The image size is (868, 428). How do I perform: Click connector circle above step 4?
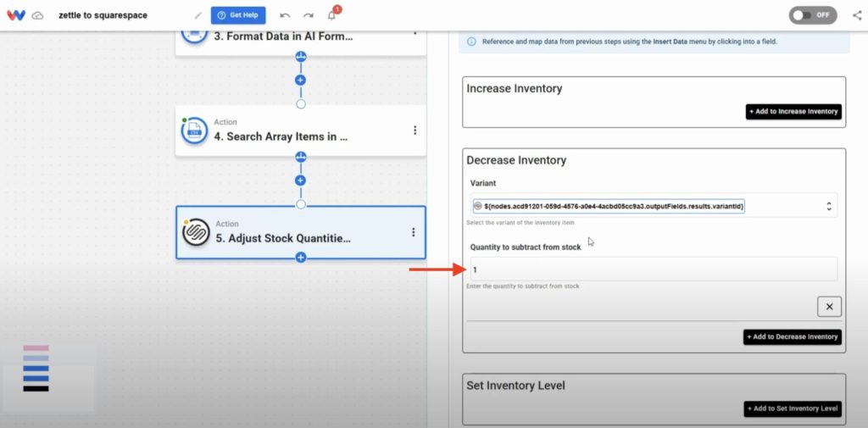click(301, 104)
